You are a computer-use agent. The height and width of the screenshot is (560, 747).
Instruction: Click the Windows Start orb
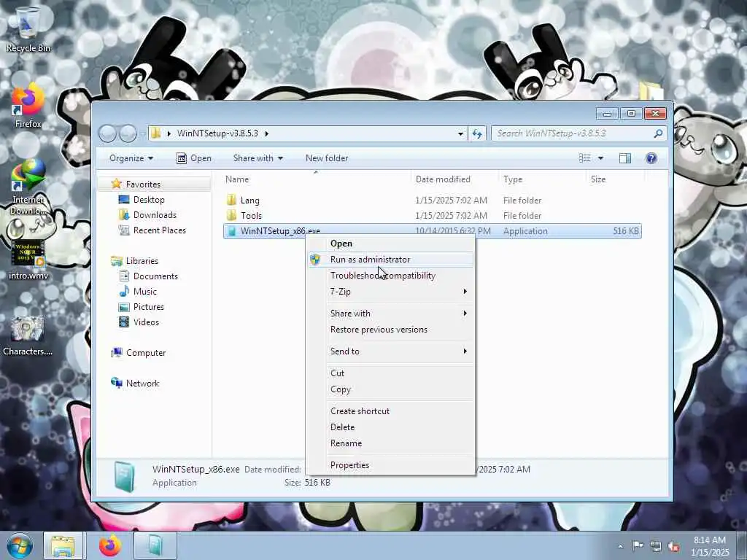pyautogui.click(x=19, y=545)
